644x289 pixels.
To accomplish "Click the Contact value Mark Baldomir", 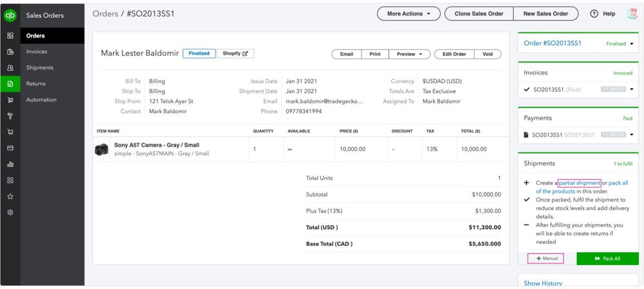I will point(168,111).
